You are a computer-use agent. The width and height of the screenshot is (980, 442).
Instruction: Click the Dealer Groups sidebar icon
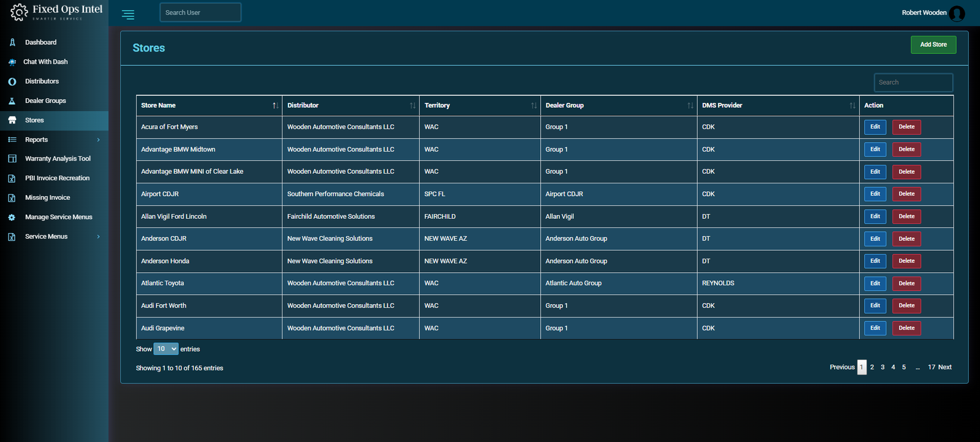click(12, 101)
